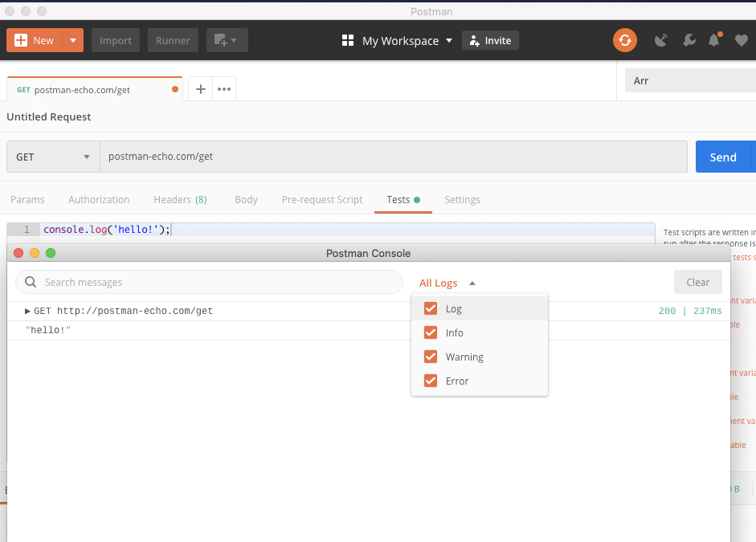Open the GET method dropdown
756x542 pixels.
(x=52, y=157)
